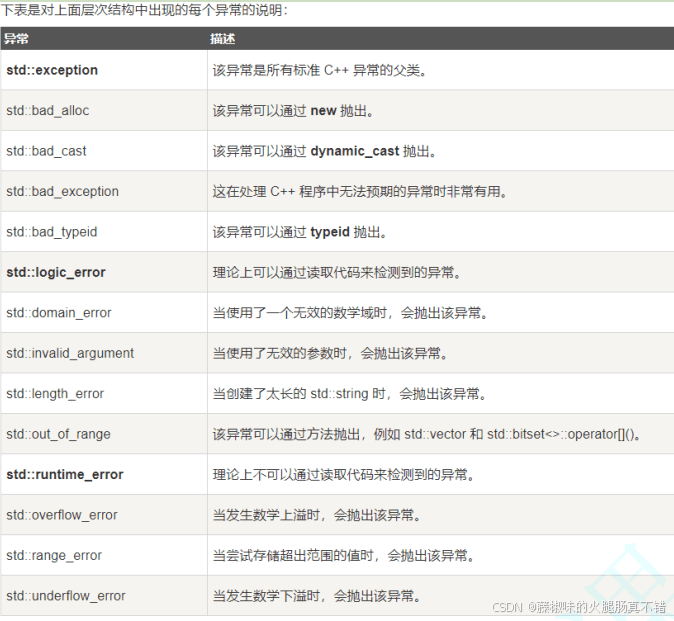Click the description 该异常是所有标准 C++ 异常的父类
Screen dimensions: 674x621
coord(320,70)
